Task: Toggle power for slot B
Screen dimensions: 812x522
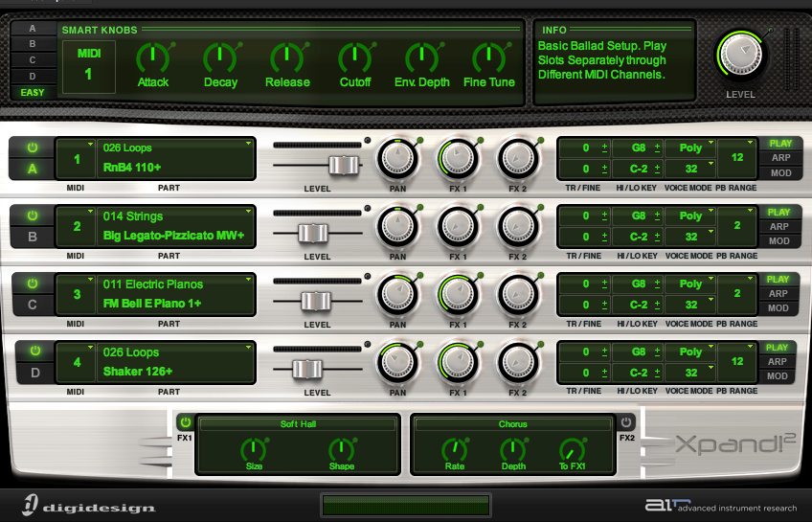Action: 33,216
